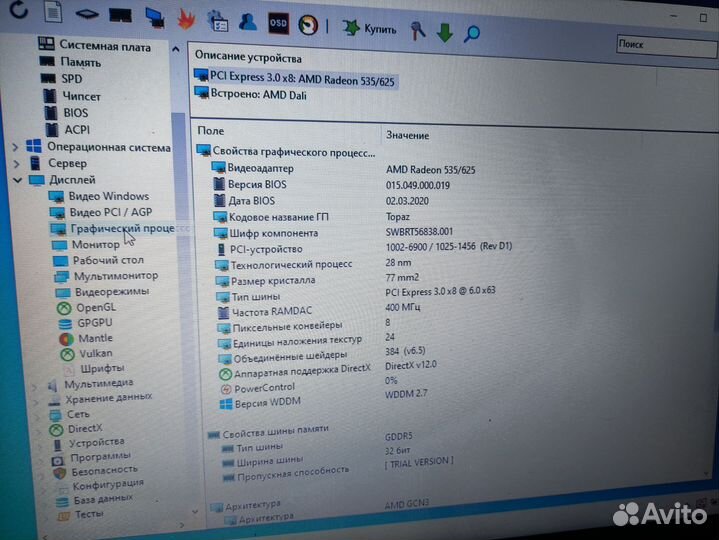
Task: Click the user profile toolbar icon
Action: click(248, 22)
